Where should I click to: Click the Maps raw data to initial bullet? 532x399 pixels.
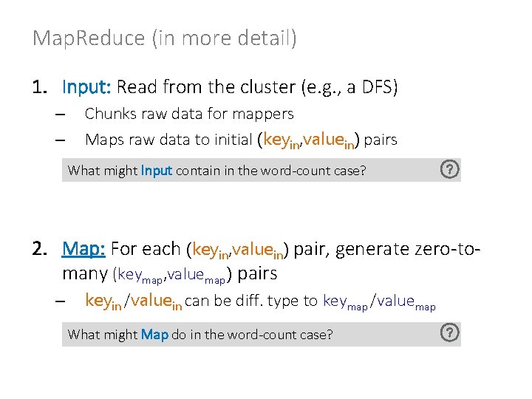pos(241,140)
